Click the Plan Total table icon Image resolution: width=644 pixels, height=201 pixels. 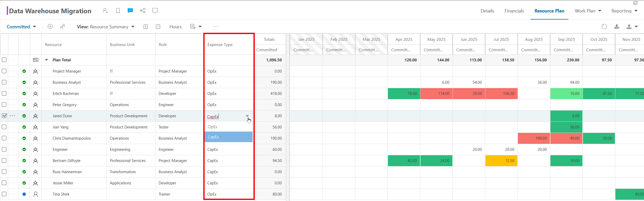click(36, 60)
